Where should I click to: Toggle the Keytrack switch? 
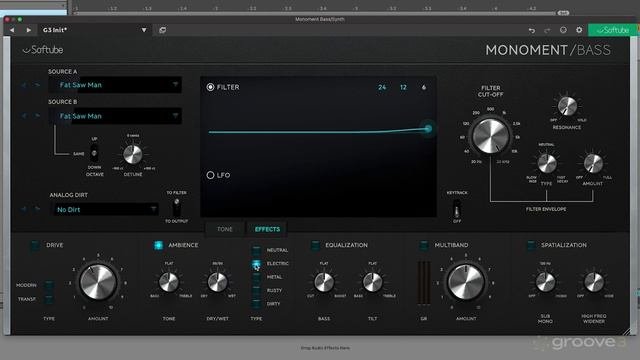pos(457,208)
